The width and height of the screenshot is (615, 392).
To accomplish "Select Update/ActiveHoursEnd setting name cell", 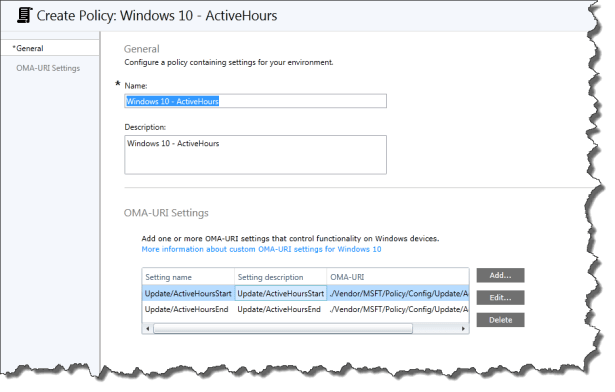I will point(188,310).
